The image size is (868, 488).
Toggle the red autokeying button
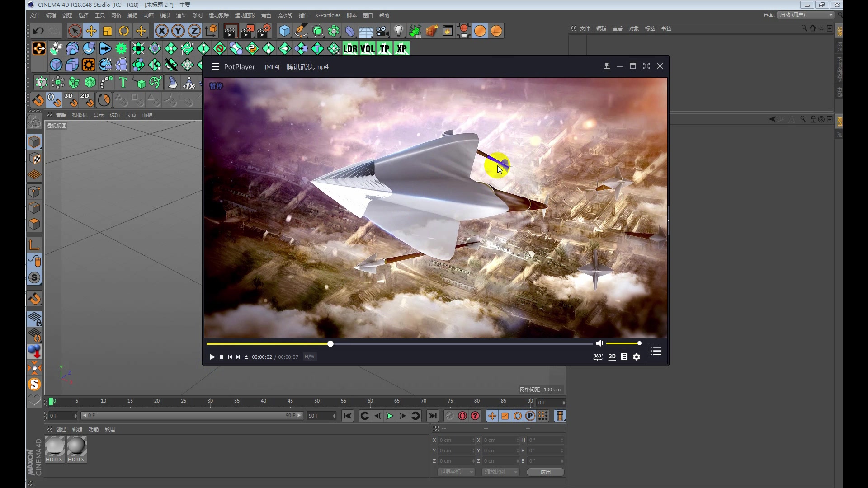[x=462, y=416]
